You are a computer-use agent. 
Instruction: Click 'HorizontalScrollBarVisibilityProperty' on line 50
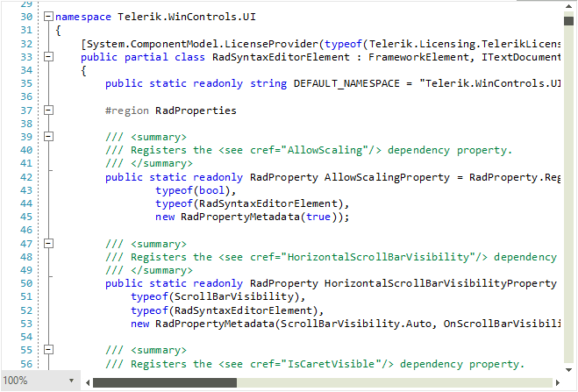click(x=440, y=283)
